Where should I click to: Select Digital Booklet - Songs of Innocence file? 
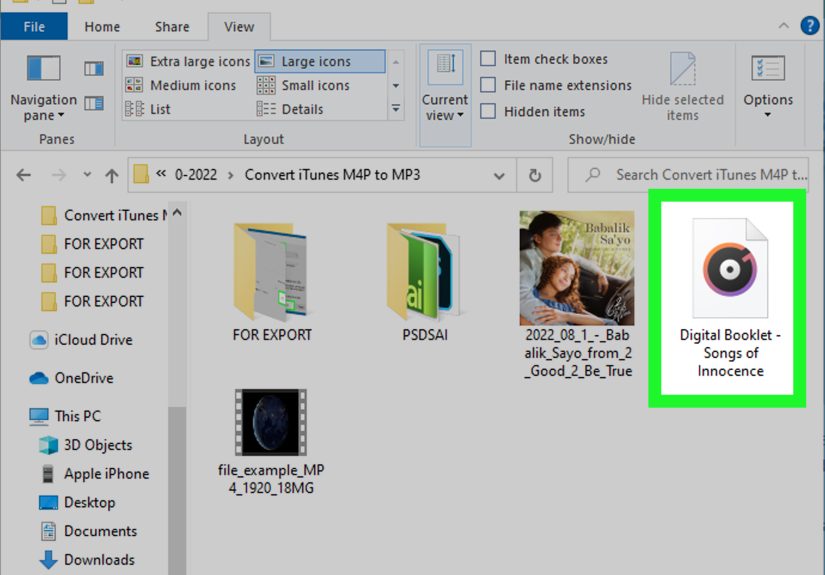[730, 297]
